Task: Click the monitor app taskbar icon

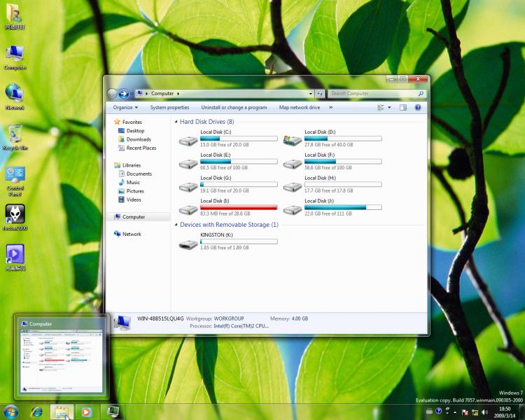Action: pos(113,412)
